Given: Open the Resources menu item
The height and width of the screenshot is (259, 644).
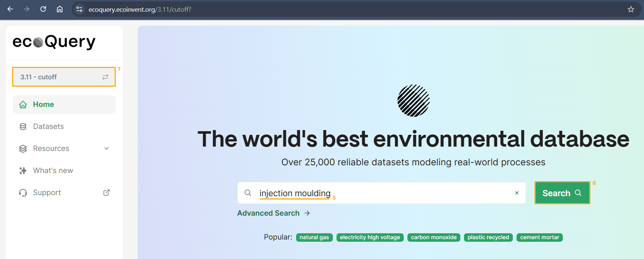Looking at the screenshot, I should [x=64, y=148].
